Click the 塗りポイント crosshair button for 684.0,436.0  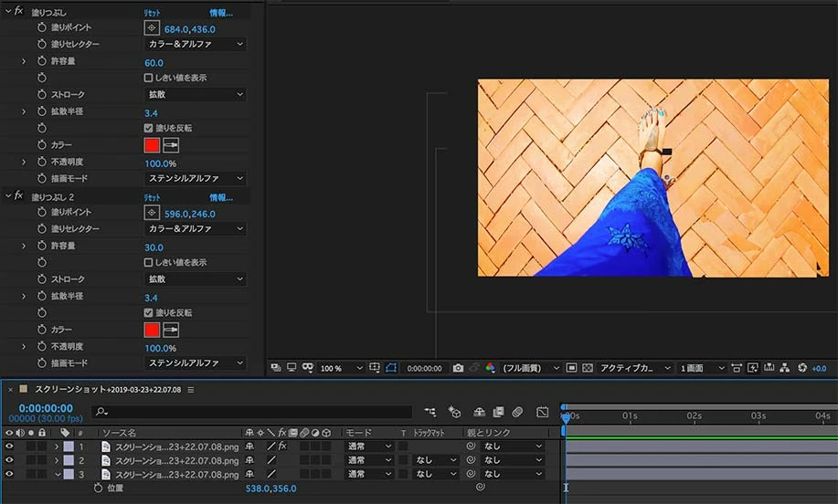(152, 27)
